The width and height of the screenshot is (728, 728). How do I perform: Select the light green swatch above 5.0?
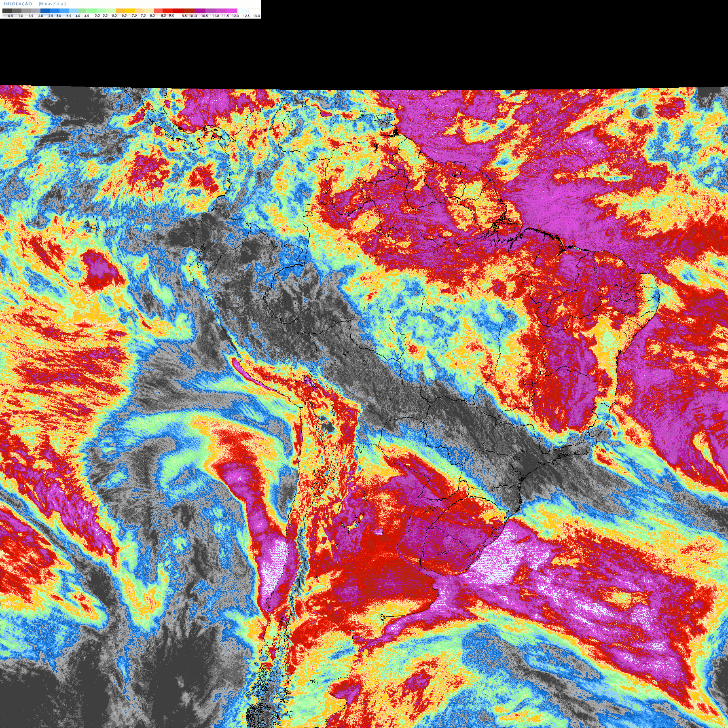92,11
